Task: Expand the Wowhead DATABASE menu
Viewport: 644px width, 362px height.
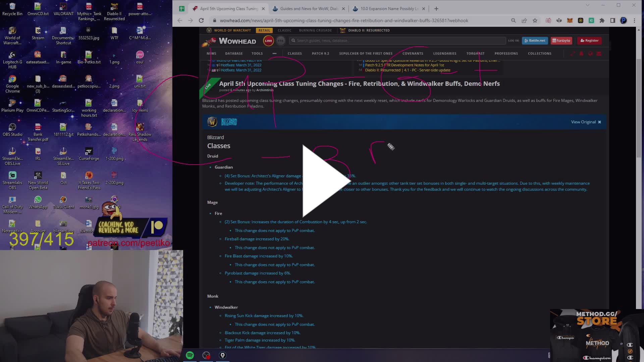Action: point(234,53)
